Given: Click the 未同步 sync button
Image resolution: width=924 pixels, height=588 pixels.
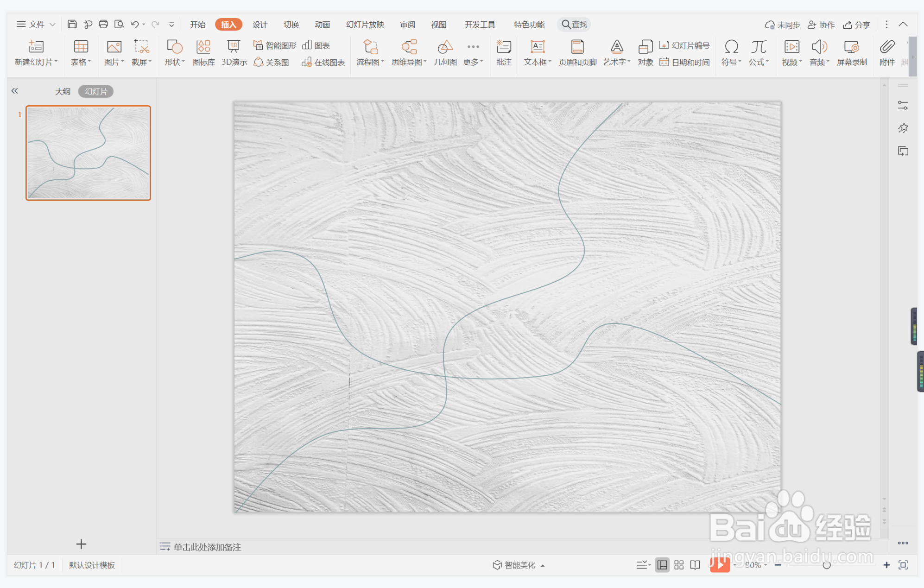Looking at the screenshot, I should click(x=782, y=25).
